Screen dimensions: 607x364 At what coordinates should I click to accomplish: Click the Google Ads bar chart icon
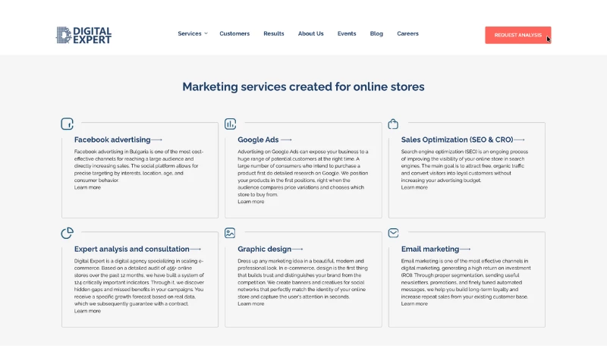tap(231, 124)
